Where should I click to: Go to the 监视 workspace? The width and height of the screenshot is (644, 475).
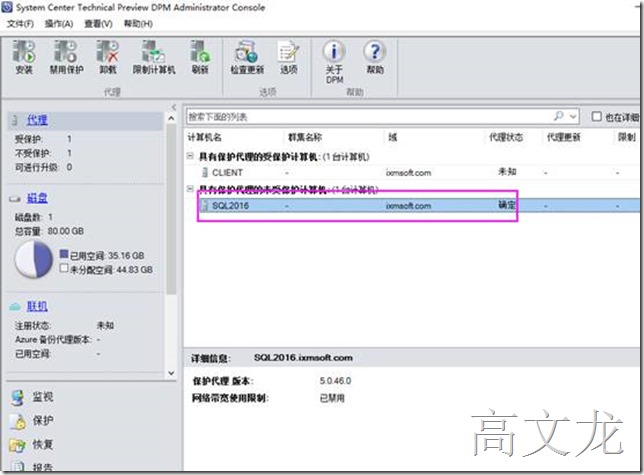click(43, 397)
